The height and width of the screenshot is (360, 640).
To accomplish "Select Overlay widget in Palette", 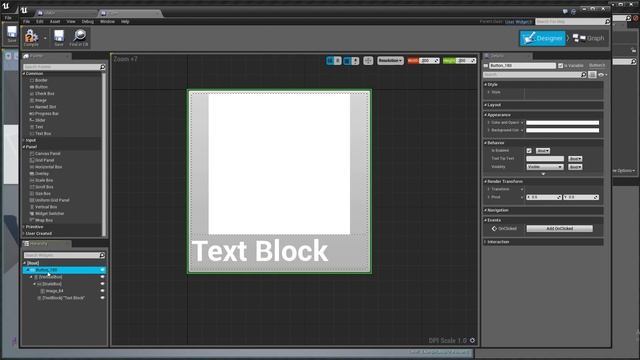I will (39, 173).
